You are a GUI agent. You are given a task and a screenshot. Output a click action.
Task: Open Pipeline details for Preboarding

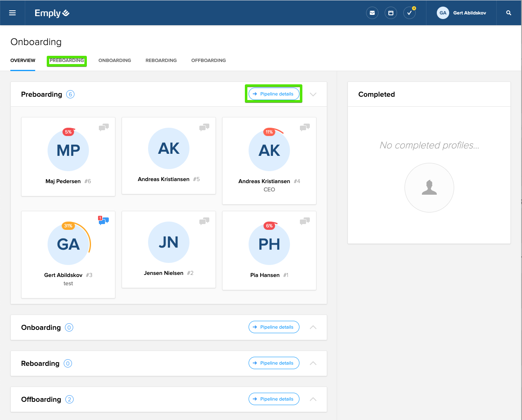(x=274, y=94)
